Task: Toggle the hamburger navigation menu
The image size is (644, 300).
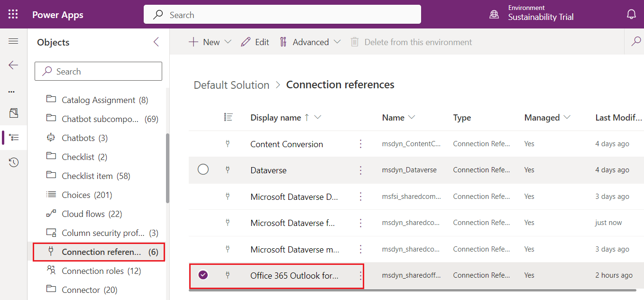Action: click(x=13, y=41)
